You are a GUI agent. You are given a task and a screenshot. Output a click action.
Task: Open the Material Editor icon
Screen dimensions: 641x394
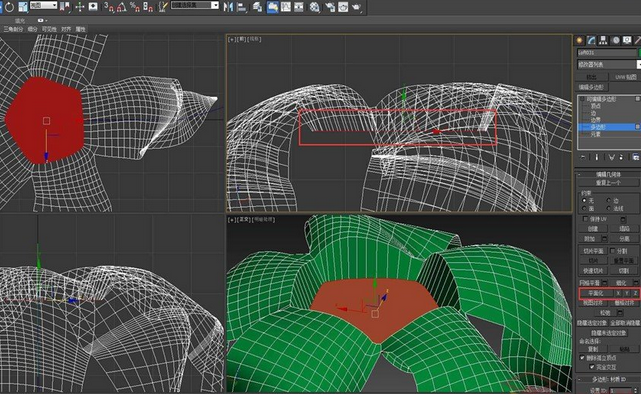coord(314,7)
